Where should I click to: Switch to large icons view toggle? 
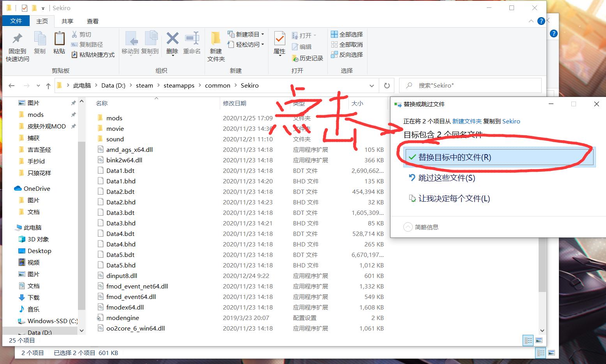tap(539, 341)
